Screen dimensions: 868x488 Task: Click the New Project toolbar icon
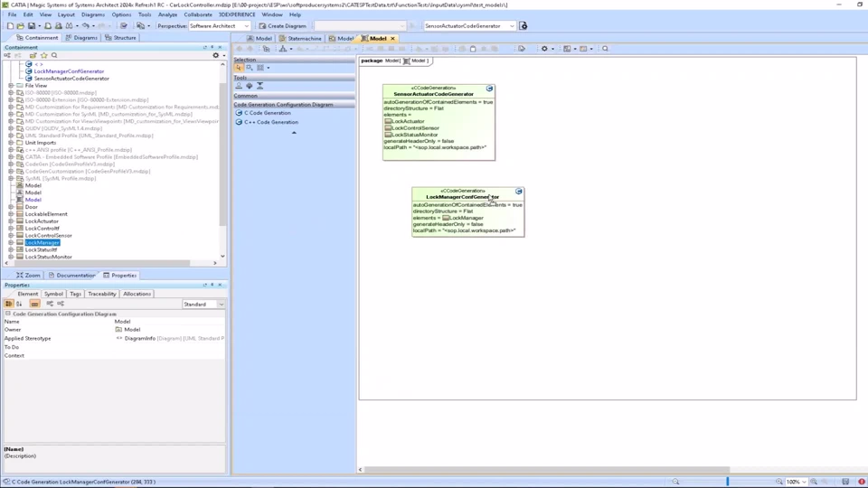[x=10, y=26]
